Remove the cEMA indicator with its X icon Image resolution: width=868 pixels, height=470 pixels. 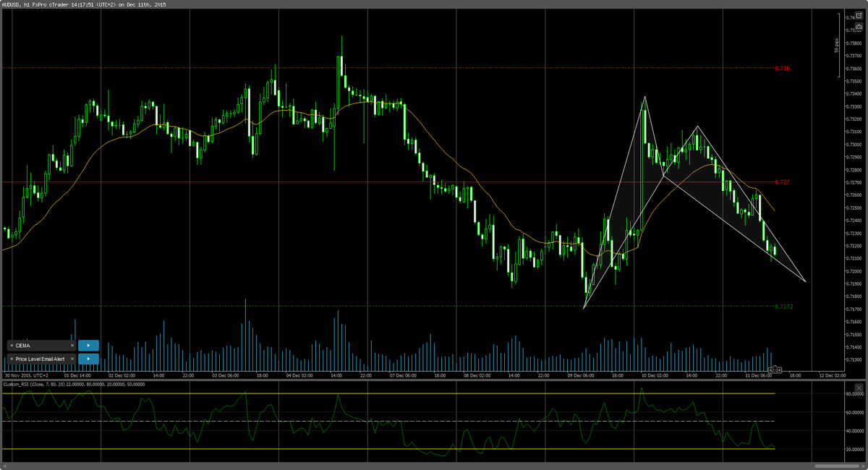point(71,345)
